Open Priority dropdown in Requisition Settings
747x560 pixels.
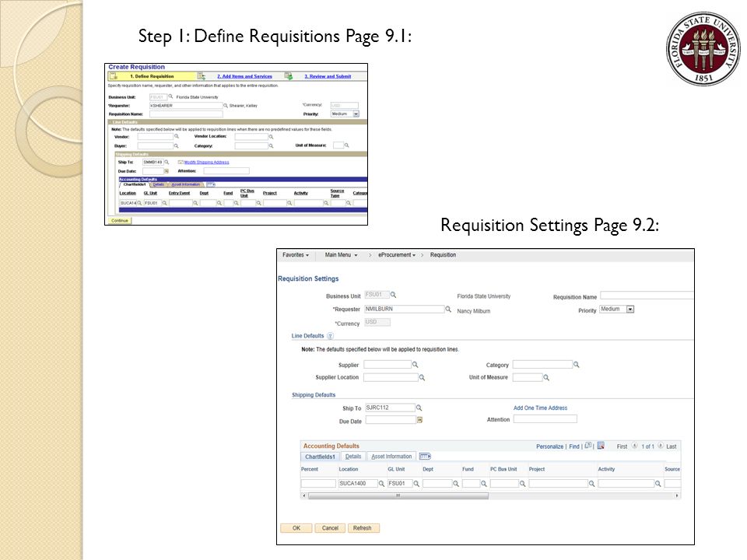click(630, 309)
